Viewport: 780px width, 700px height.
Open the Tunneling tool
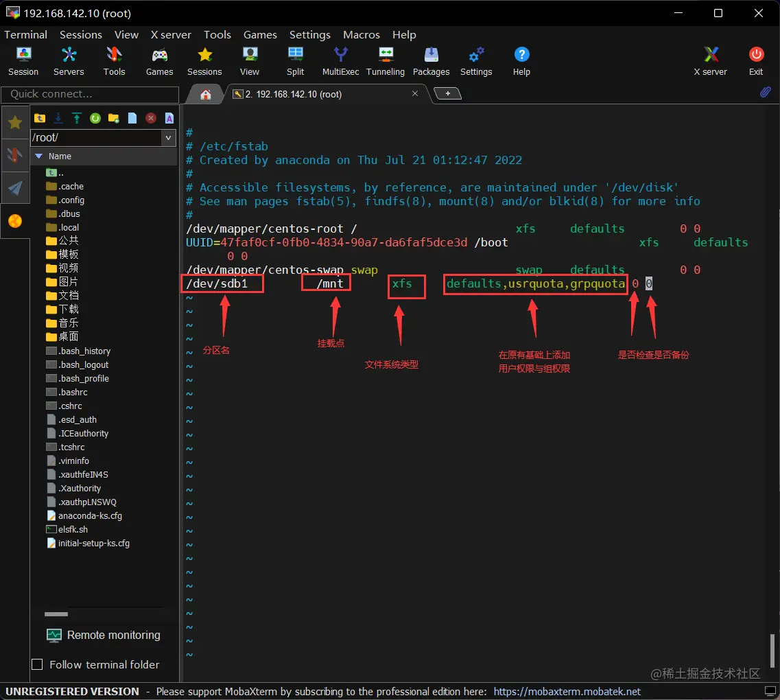point(386,61)
